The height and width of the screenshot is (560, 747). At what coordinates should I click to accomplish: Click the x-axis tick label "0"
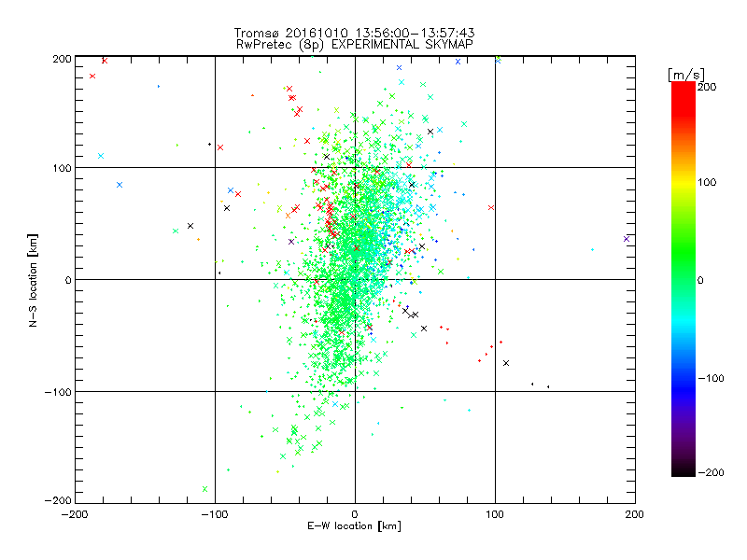pyautogui.click(x=355, y=514)
